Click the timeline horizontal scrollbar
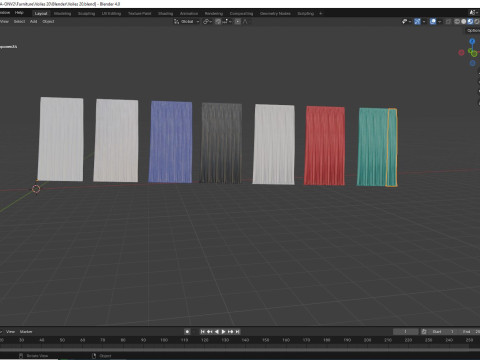The height and width of the screenshot is (360, 480). 240,350
